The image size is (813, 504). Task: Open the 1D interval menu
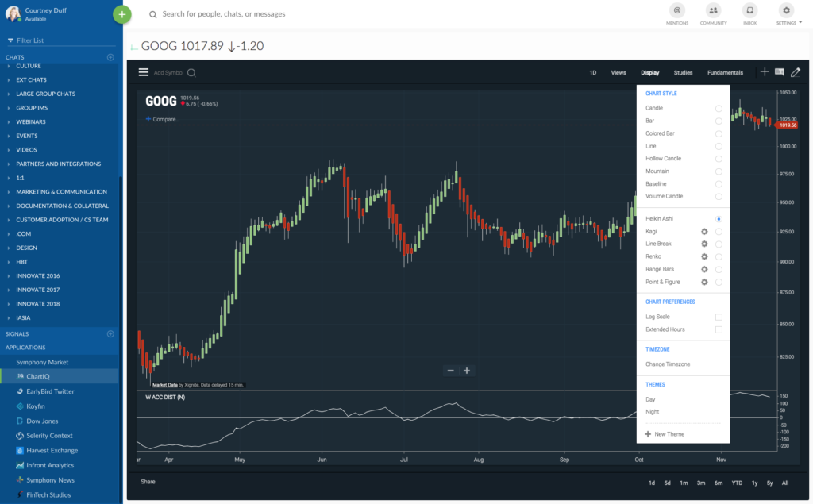592,72
